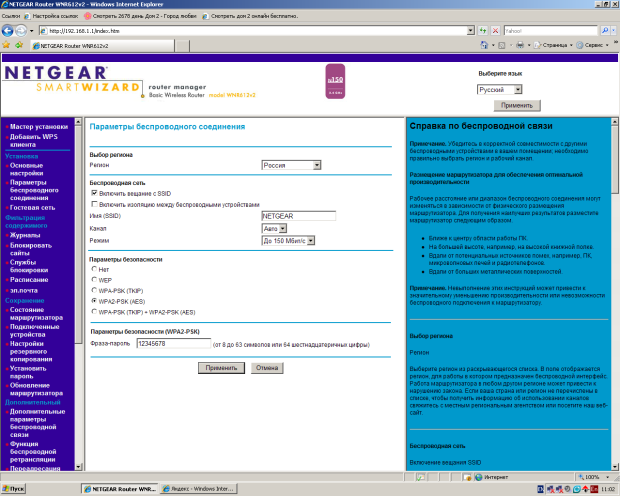Click the Print printer icon
The image size is (620, 496).
[520, 45]
